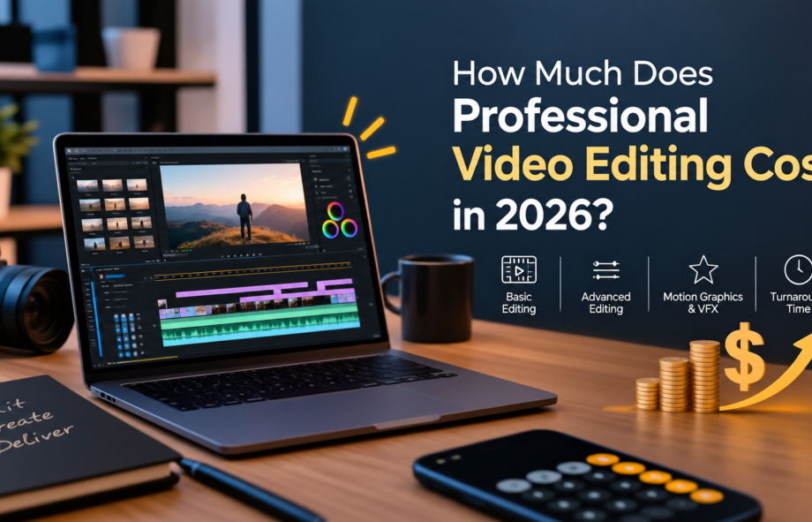Image resolution: width=812 pixels, height=522 pixels.
Task: Click the "How Much Does" headline line
Action: 583,73
